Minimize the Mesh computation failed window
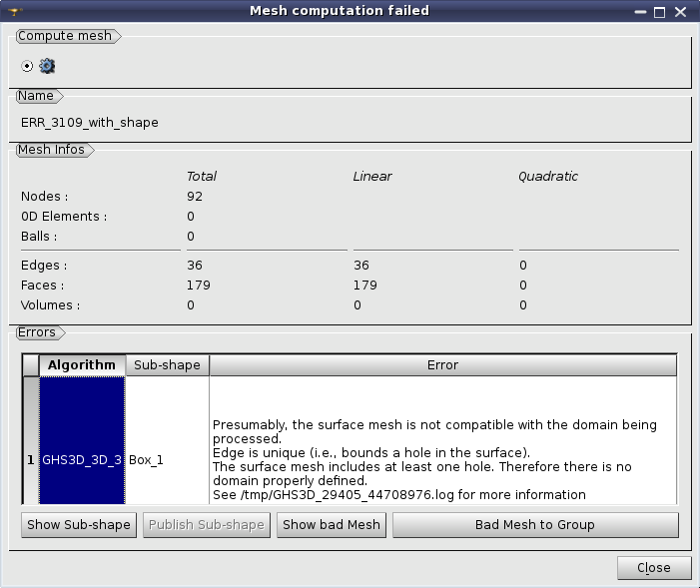Screen dimensions: 700x588 (640, 12)
